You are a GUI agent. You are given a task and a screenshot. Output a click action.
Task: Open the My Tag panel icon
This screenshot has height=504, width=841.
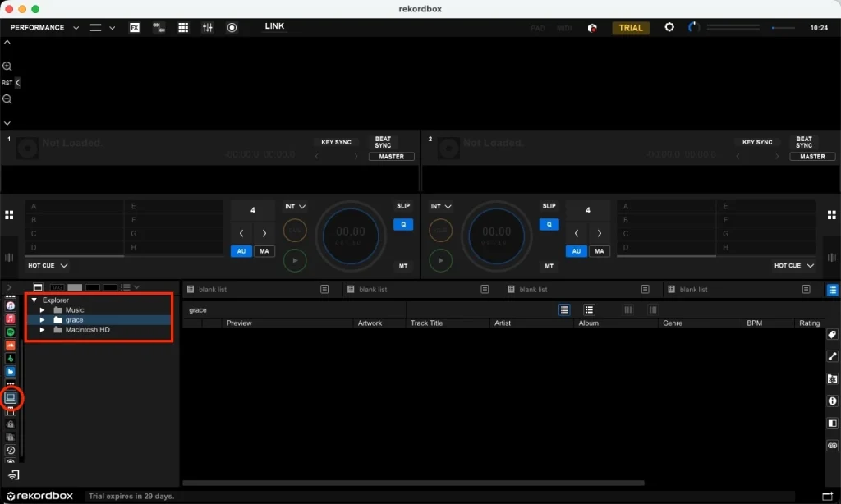tap(832, 334)
